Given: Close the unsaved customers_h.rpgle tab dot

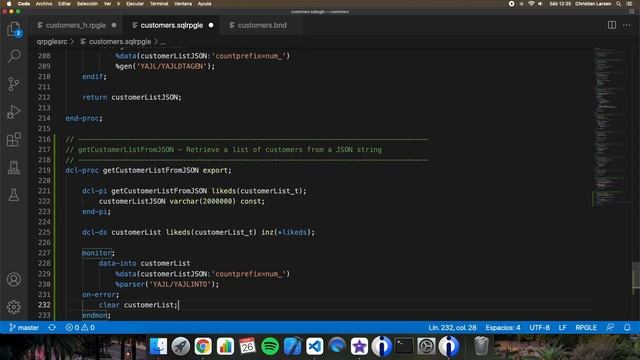Looking at the screenshot, I should 114,25.
